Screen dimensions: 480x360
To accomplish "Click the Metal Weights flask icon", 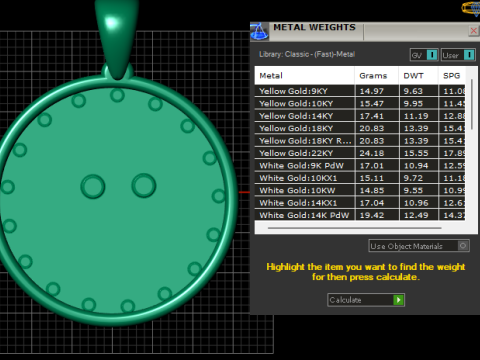I will [x=259, y=31].
